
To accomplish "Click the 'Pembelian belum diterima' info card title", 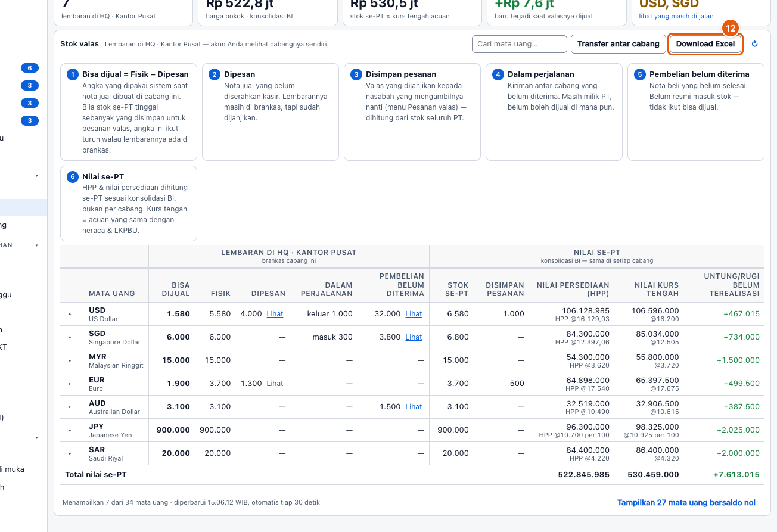I will [x=700, y=74].
